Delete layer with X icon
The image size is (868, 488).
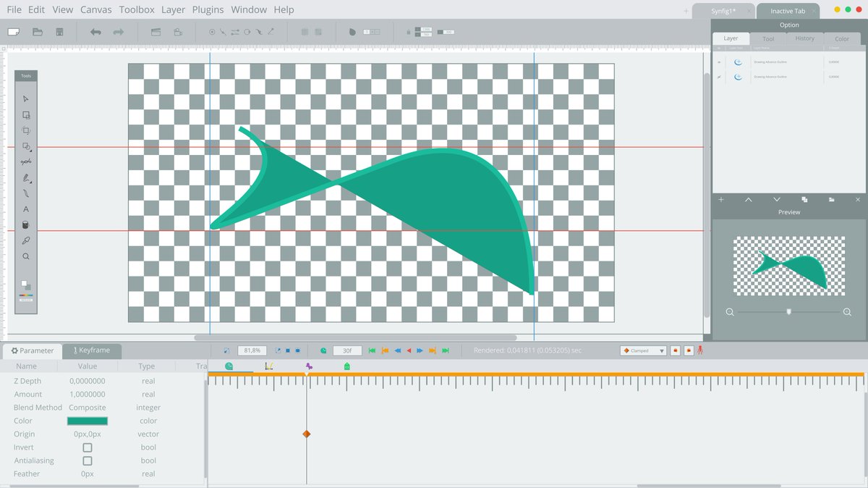[x=858, y=199]
